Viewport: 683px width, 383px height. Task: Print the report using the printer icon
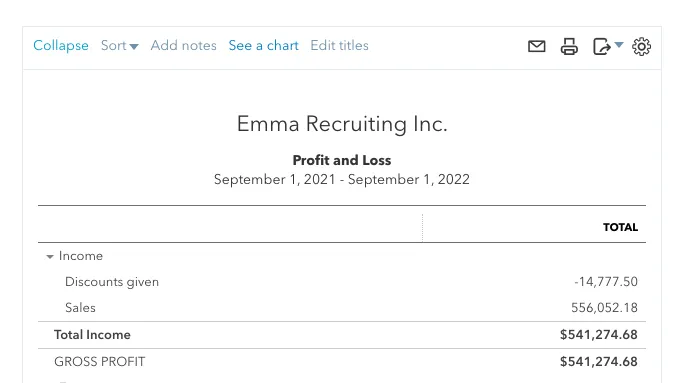tap(569, 46)
